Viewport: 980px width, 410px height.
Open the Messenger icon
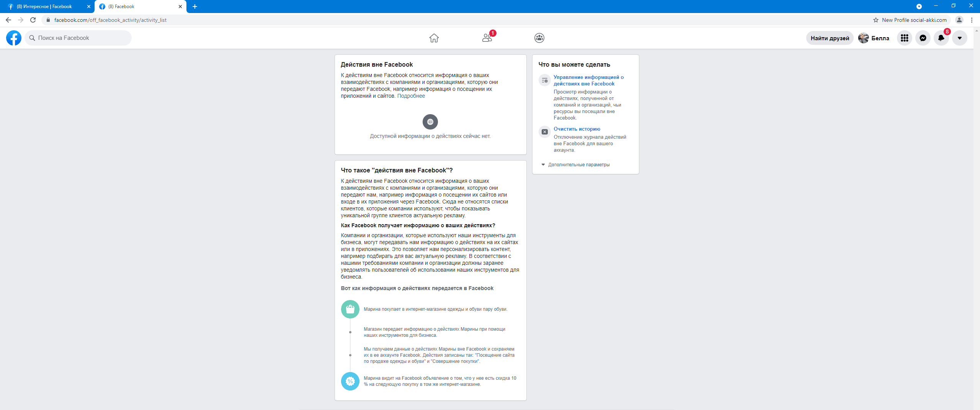923,38
